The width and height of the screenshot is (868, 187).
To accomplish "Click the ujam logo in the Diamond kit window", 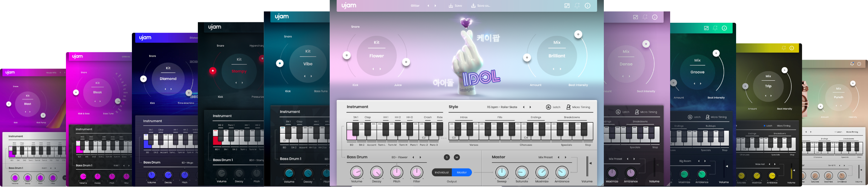I will pyautogui.click(x=145, y=38).
